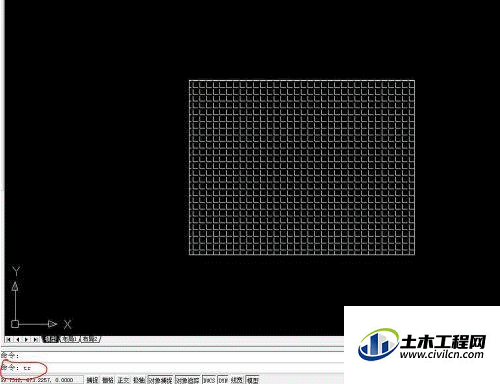Viewport: 500px width, 384px height.
Task: Jump to first layout tab arrow
Action: [9, 339]
